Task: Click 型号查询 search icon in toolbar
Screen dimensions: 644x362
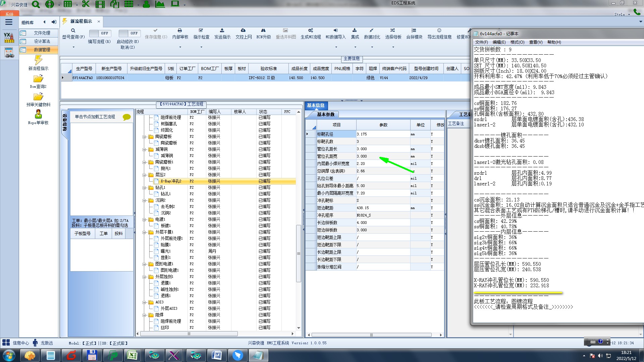Action: tap(73, 31)
